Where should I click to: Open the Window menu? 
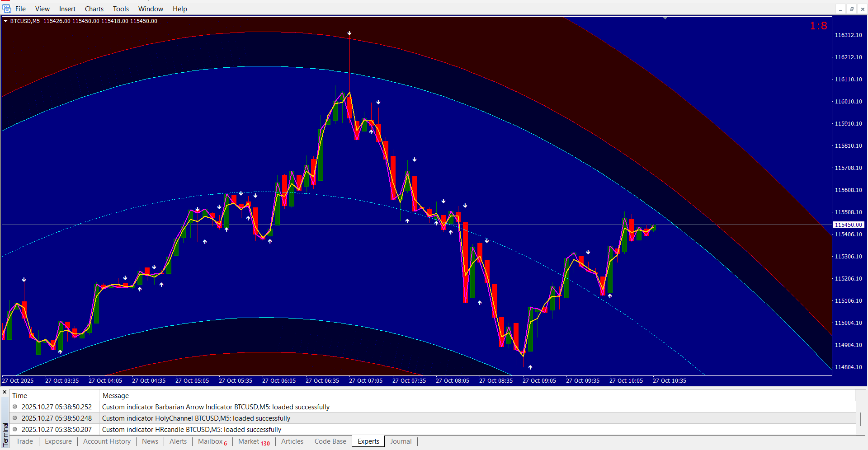point(151,9)
